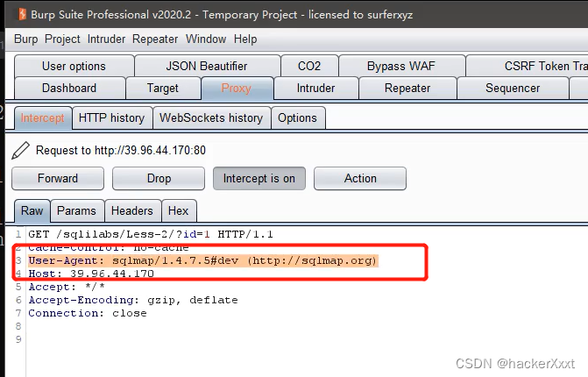Image resolution: width=588 pixels, height=377 pixels.
Task: Select the Intercept sub-tab
Action: pyautogui.click(x=43, y=118)
